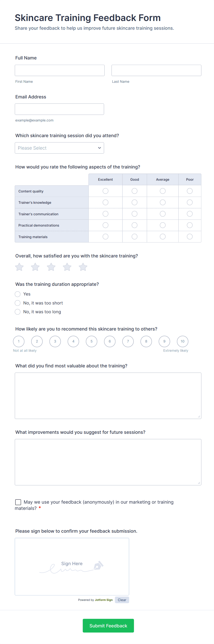Select 7 on the recommendation scale
214x644 pixels.
[128, 341]
